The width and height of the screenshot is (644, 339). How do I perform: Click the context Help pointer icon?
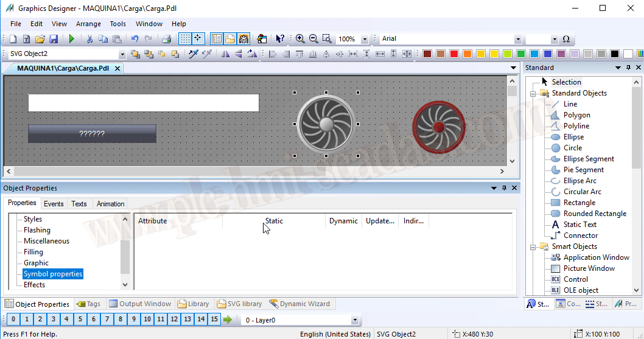(x=279, y=39)
